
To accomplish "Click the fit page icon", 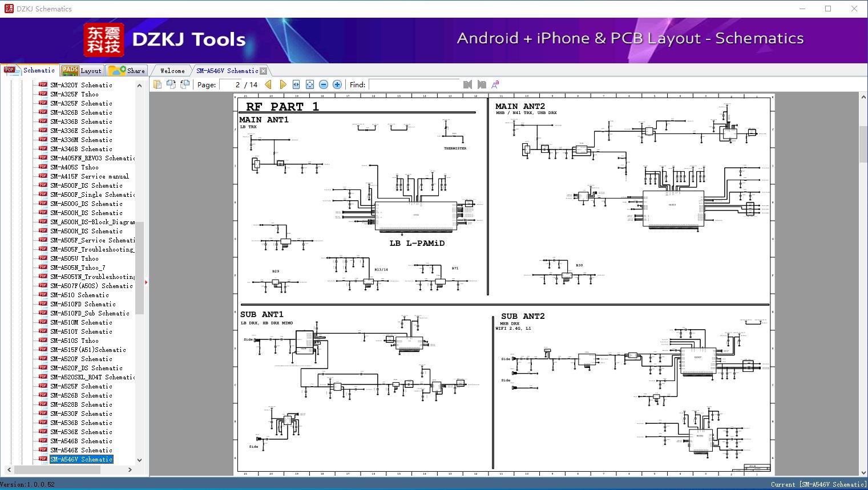I will coord(310,84).
